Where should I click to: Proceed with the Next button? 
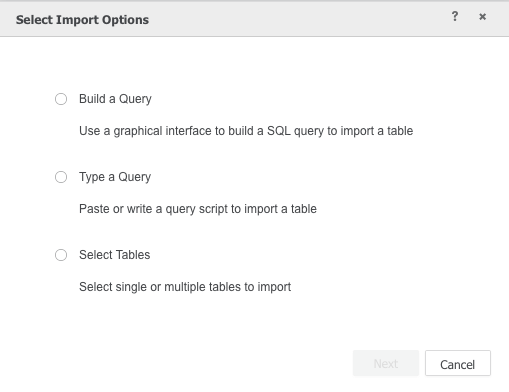coord(386,363)
